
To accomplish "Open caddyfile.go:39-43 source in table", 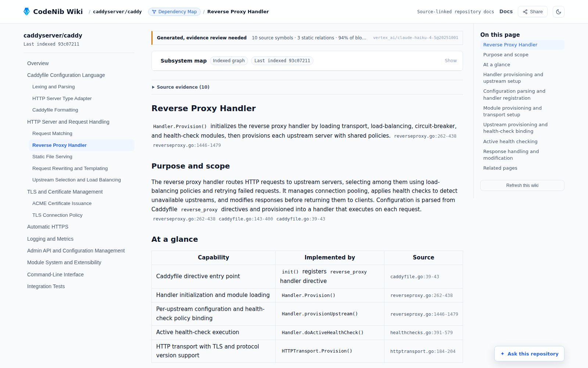I will pyautogui.click(x=415, y=277).
